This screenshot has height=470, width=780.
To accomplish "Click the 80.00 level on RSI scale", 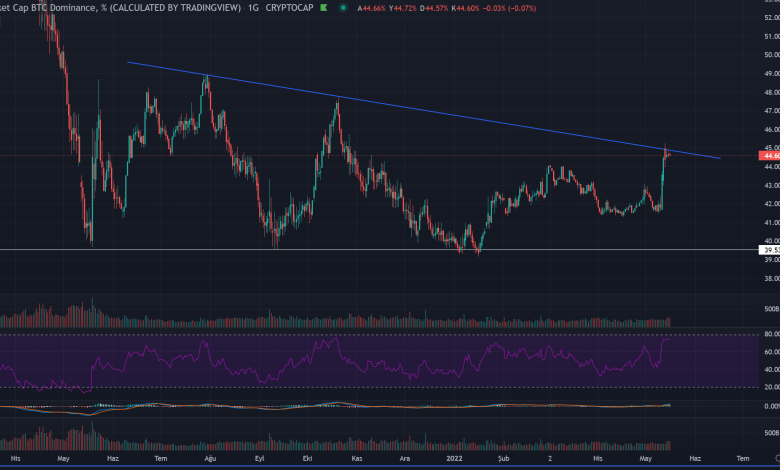I will (769, 334).
